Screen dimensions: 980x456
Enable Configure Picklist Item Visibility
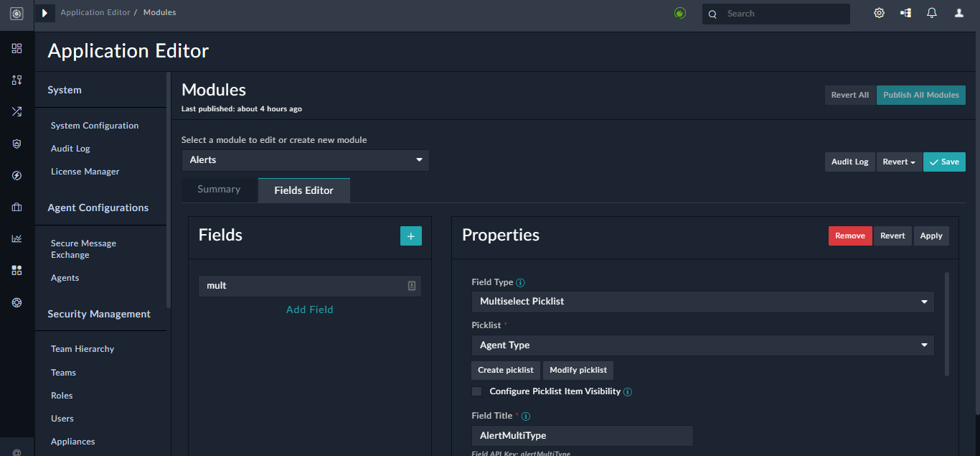point(476,391)
